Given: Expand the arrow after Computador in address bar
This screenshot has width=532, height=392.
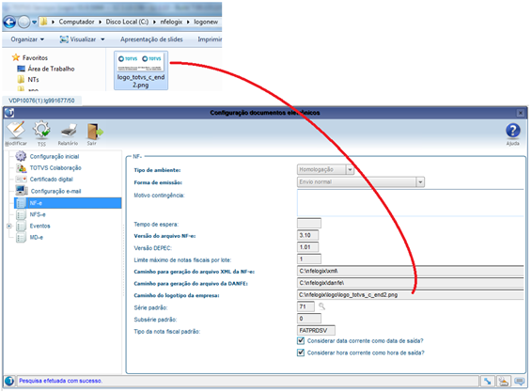Looking at the screenshot, I should tap(100, 22).
